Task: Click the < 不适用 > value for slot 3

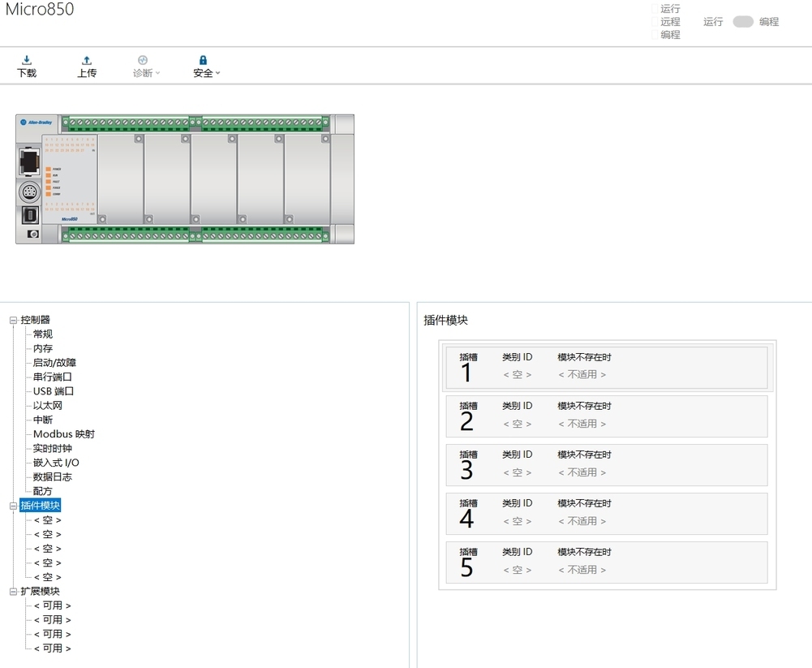Action: click(x=582, y=472)
